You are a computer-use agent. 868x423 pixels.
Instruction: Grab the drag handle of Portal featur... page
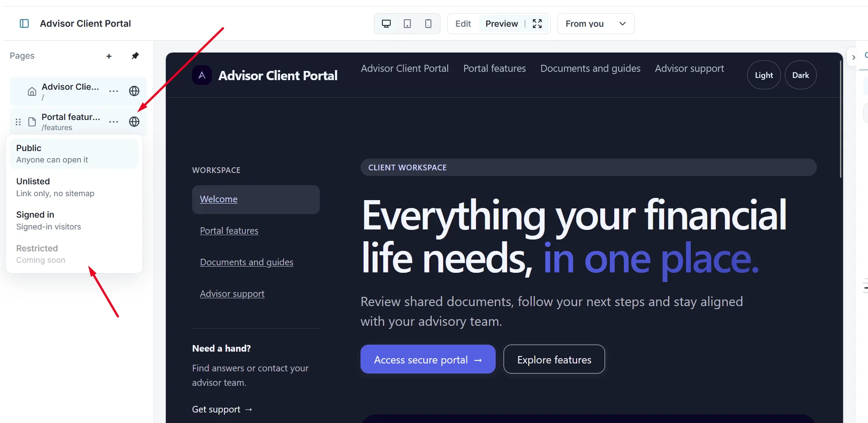18,122
